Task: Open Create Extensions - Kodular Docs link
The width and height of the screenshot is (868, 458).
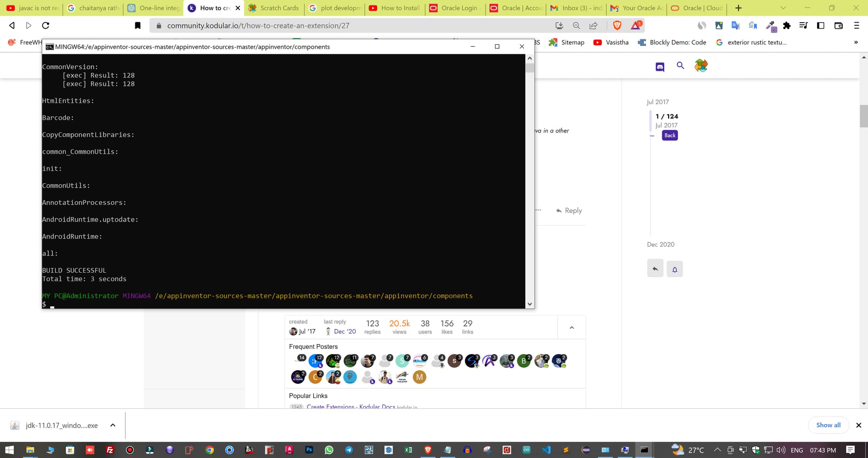Action: 350,406
